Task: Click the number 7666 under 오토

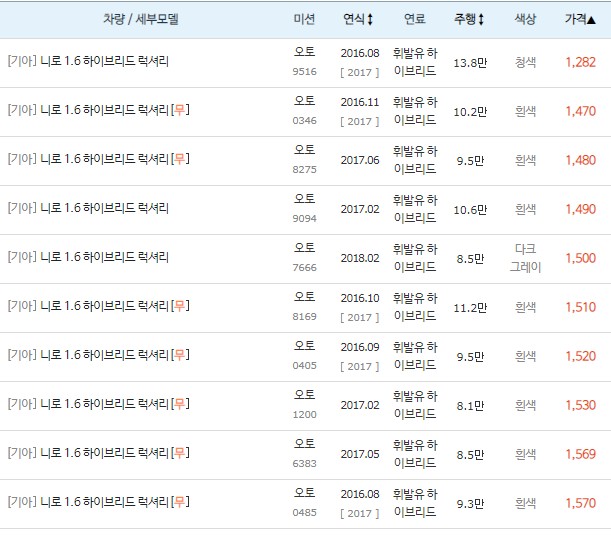Action: [304, 268]
